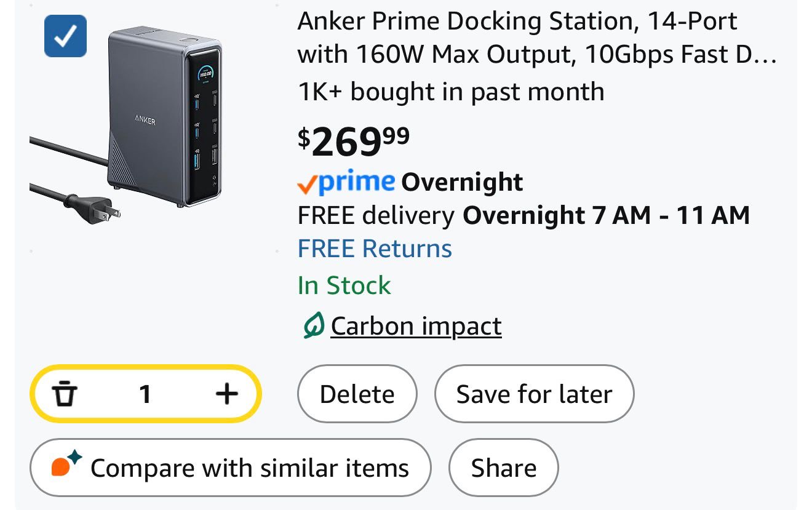The width and height of the screenshot is (812, 510).
Task: Open the Anker Prime Docking Station title
Action: pyautogui.click(x=535, y=38)
